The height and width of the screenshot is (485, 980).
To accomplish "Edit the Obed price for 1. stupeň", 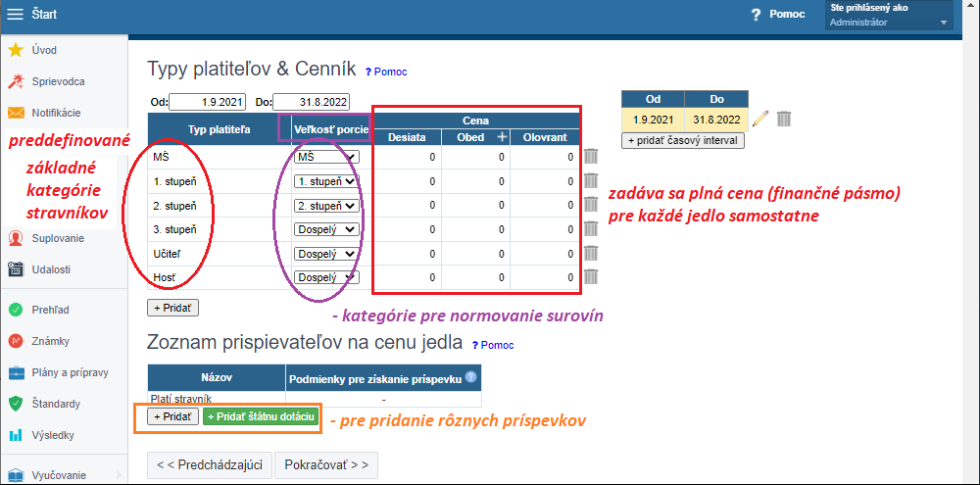I will (x=475, y=181).
